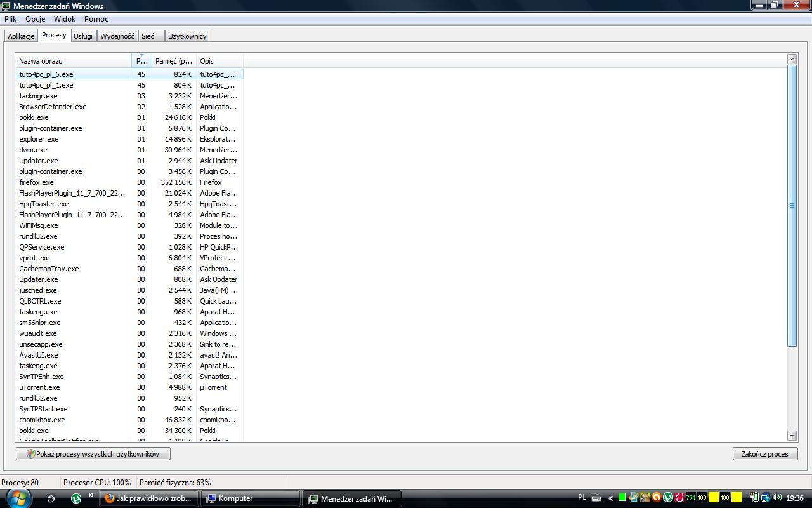The height and width of the screenshot is (508, 812).
Task: Sort by Opis column header
Action: (219, 61)
